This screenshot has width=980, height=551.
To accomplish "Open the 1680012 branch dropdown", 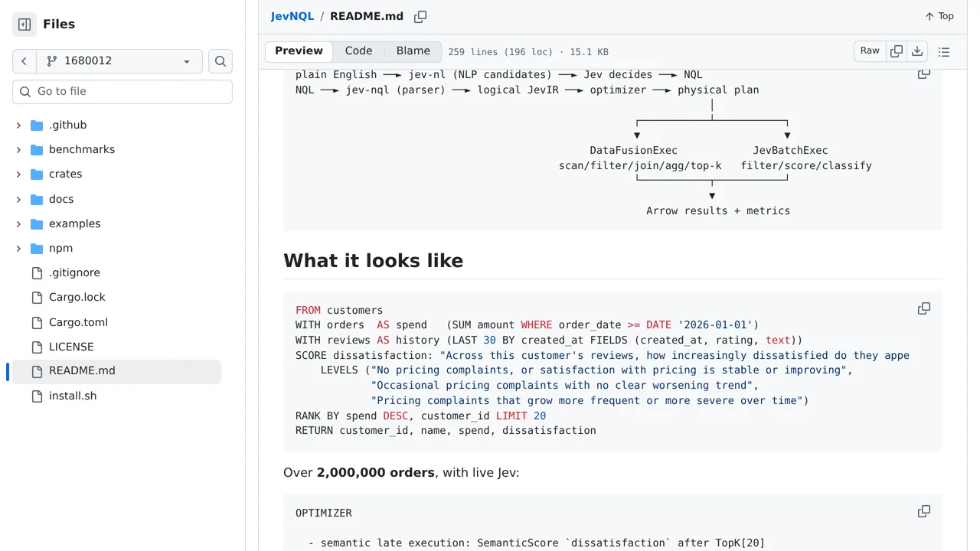I will (119, 61).
